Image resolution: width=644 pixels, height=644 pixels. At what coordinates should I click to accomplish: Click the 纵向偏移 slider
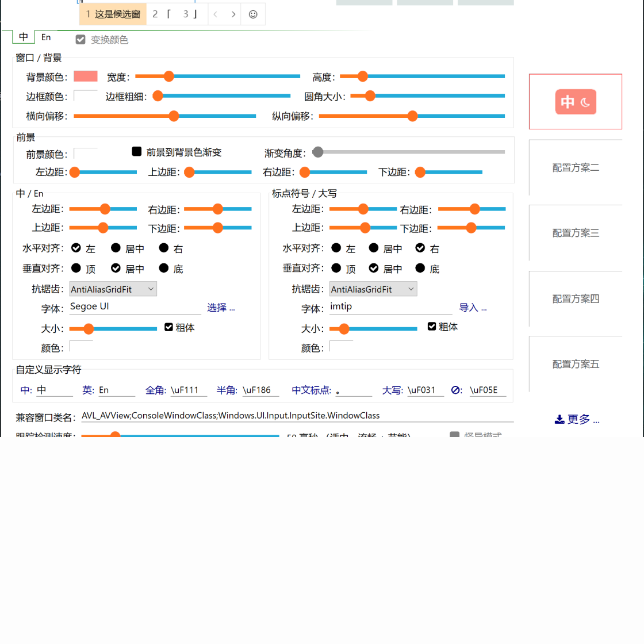412,116
